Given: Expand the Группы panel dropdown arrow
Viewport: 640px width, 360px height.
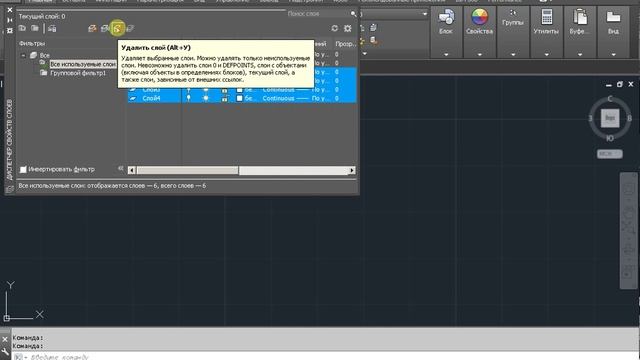Looking at the screenshot, I should click(513, 54).
